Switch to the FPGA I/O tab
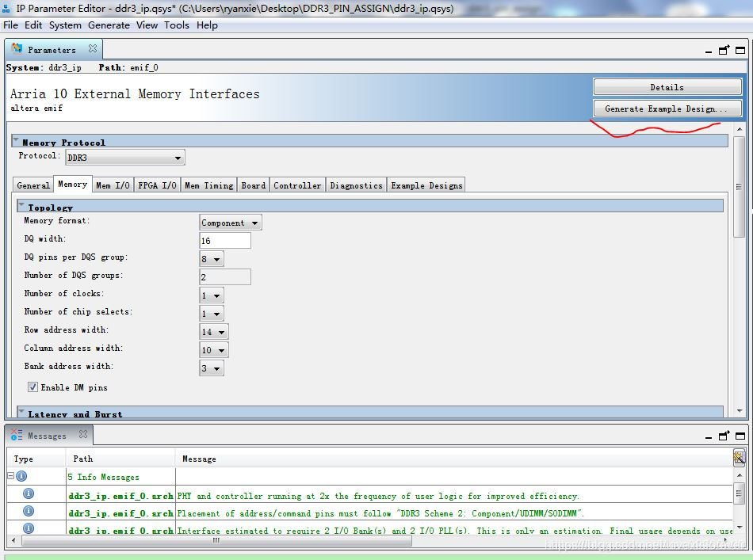This screenshot has height=560, width=753. point(157,185)
